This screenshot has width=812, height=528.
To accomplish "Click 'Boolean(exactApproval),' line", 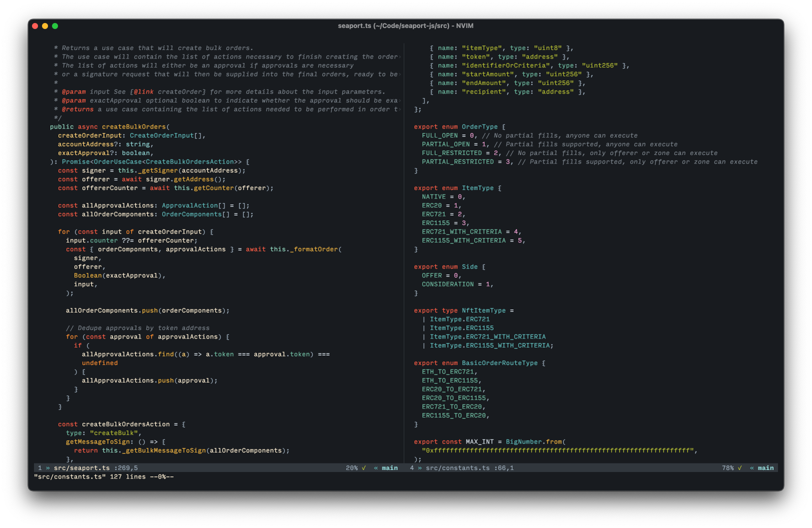I will tap(120, 275).
